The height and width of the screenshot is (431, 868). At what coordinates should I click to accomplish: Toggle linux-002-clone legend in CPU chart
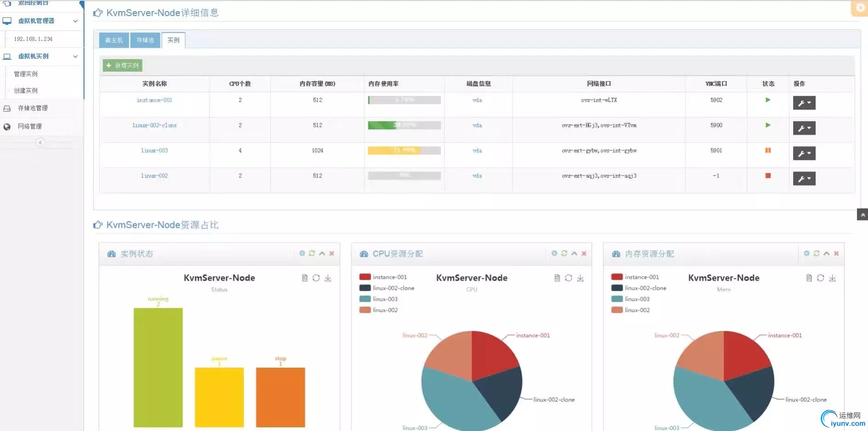387,288
